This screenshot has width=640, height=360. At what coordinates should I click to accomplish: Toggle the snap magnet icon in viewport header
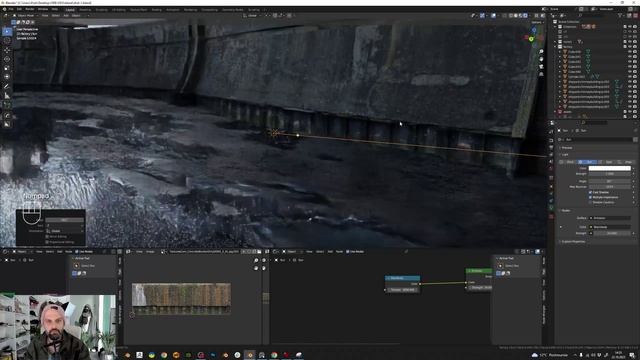point(275,16)
